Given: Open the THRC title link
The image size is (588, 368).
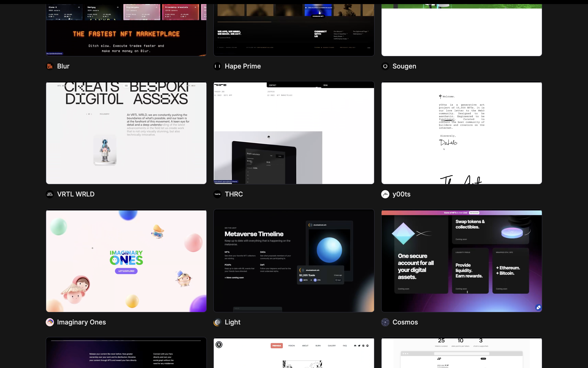Looking at the screenshot, I should click(234, 194).
